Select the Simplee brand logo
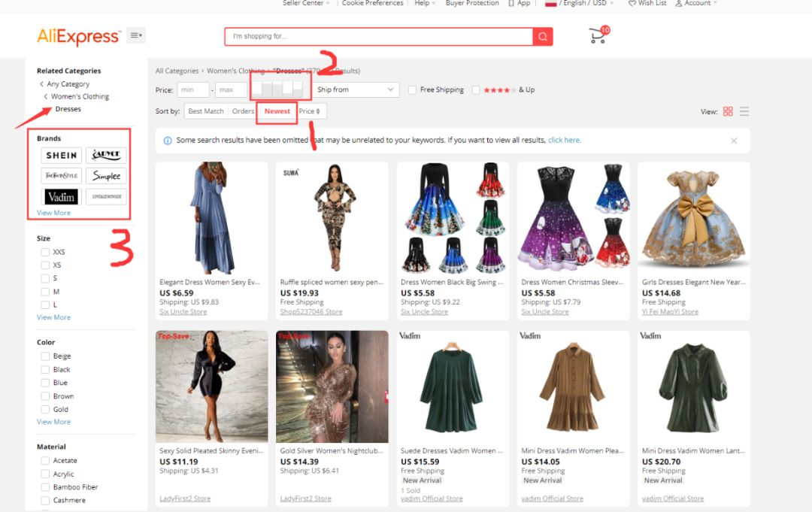812x512 pixels. click(106, 176)
